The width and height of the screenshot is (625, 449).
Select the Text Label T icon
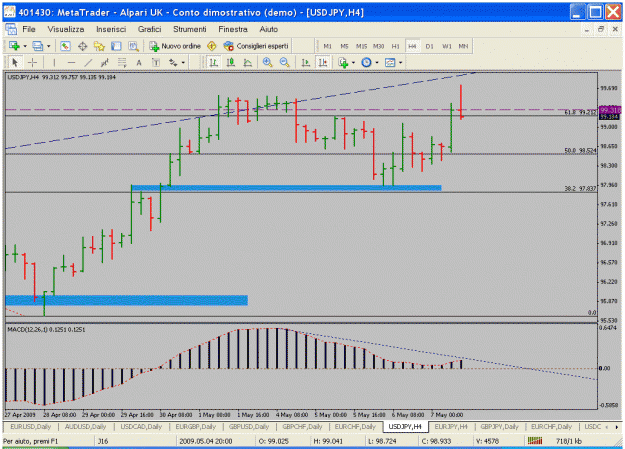(x=156, y=63)
